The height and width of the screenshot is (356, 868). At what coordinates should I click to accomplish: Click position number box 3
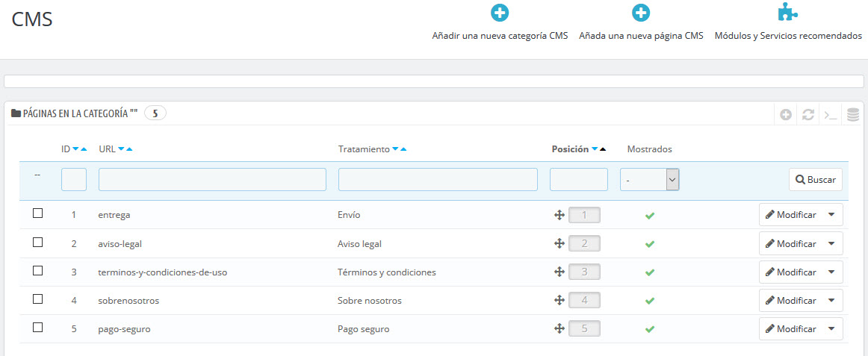tap(585, 272)
